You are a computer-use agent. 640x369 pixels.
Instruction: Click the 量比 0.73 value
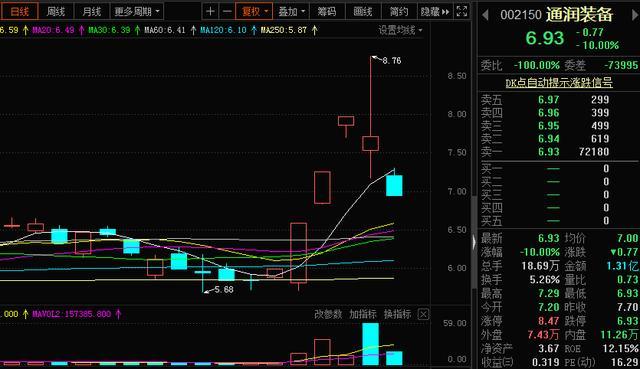click(627, 280)
